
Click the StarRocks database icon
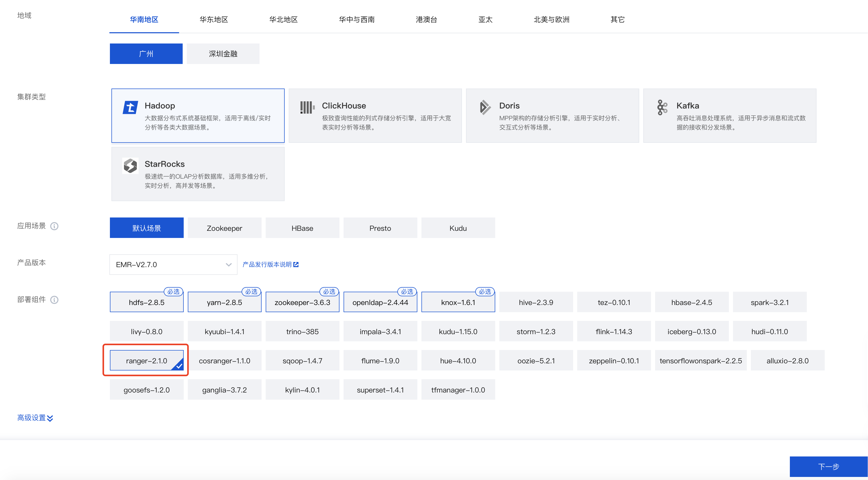(x=131, y=166)
